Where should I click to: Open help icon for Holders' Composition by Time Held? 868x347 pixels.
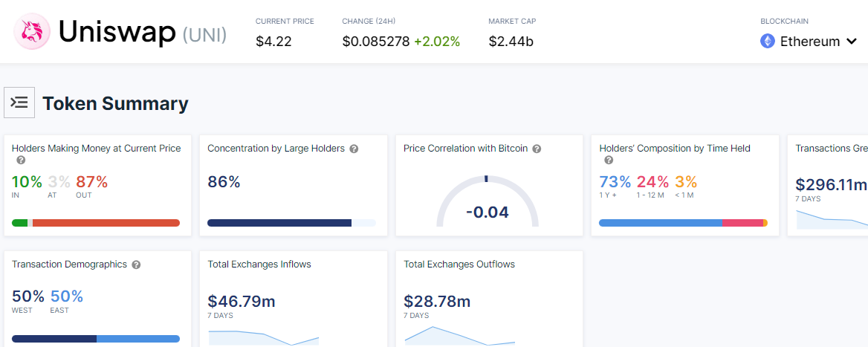(609, 160)
